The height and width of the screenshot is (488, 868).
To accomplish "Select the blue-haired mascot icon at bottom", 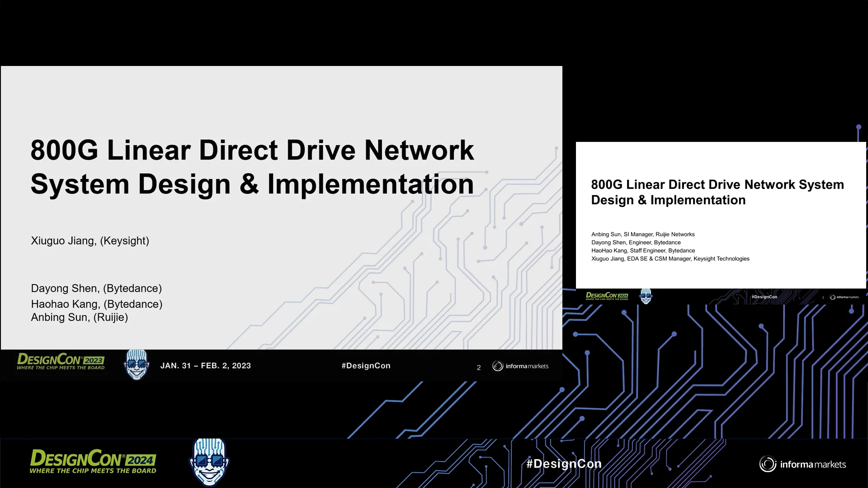I will [209, 462].
